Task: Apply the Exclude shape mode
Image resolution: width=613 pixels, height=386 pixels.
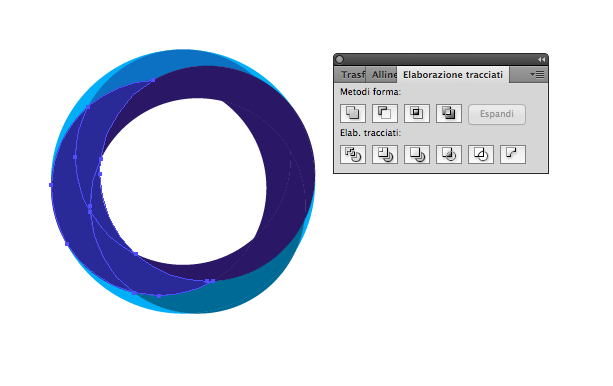Action: (x=449, y=113)
